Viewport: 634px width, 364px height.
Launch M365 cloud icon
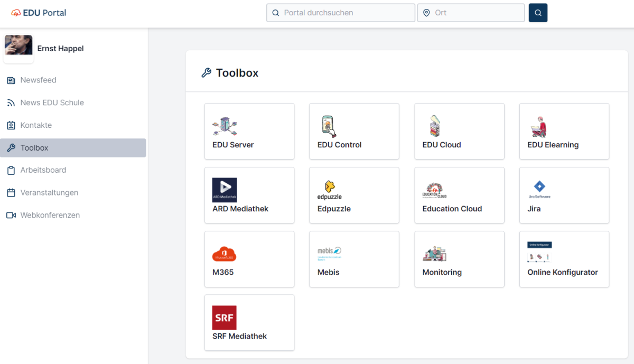click(x=224, y=254)
